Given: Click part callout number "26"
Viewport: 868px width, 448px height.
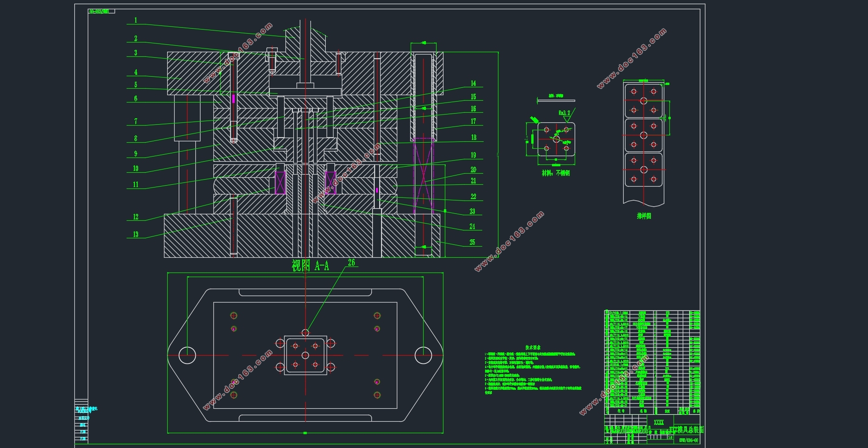Looking at the screenshot, I should click(352, 263).
